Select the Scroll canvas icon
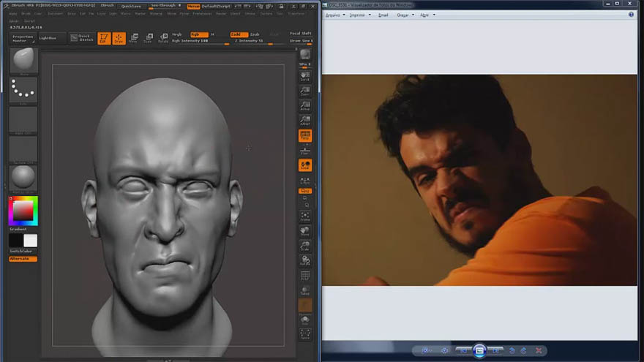The image size is (644, 362). point(304,76)
